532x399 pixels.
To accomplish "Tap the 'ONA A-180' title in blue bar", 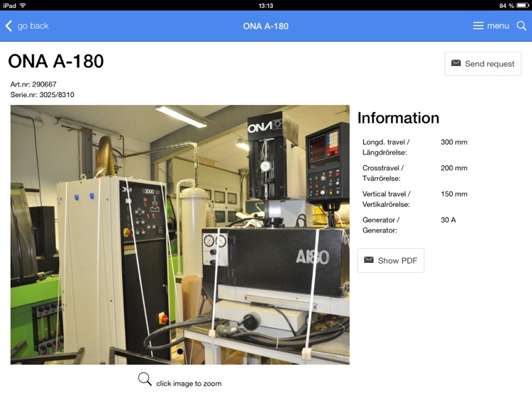I will 266,26.
